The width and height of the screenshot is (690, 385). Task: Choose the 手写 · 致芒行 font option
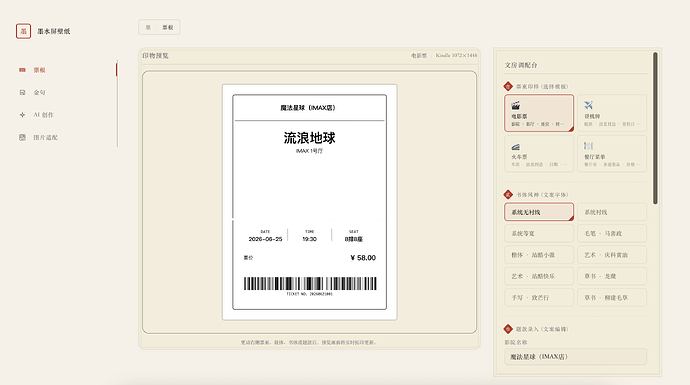(539, 297)
